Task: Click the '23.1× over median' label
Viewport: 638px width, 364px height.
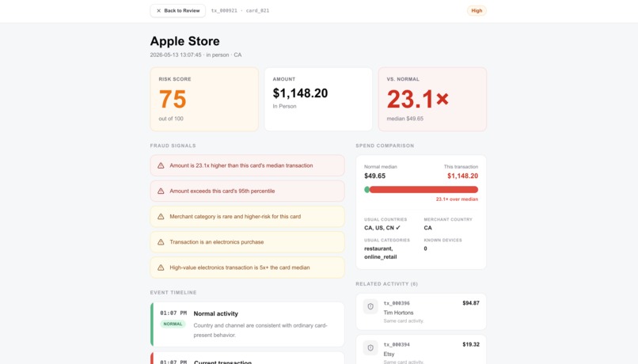Action: click(x=457, y=199)
